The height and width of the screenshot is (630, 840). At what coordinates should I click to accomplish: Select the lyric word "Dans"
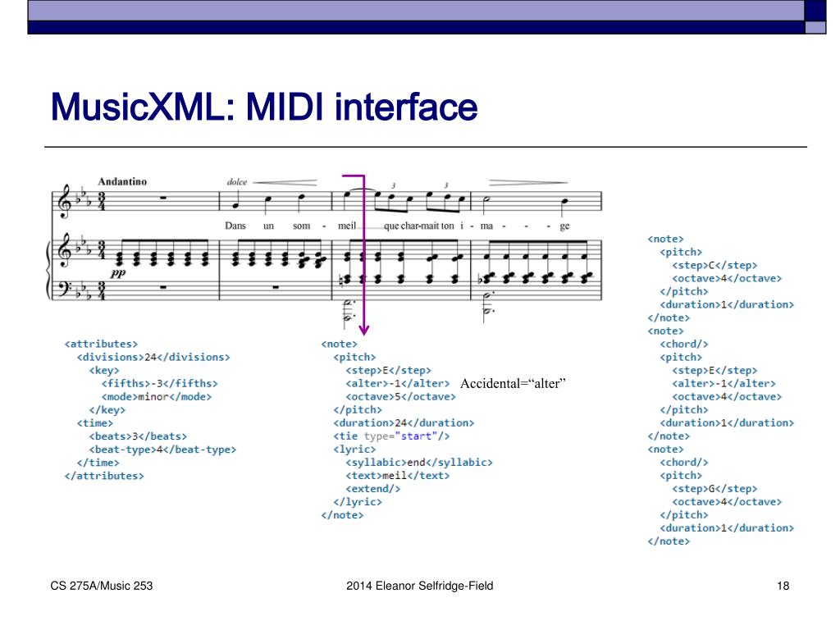click(x=235, y=226)
